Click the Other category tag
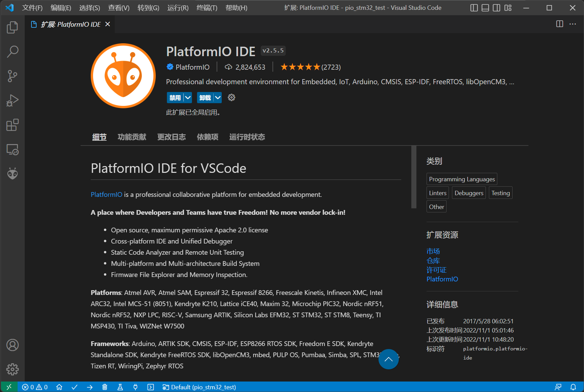 click(436, 207)
